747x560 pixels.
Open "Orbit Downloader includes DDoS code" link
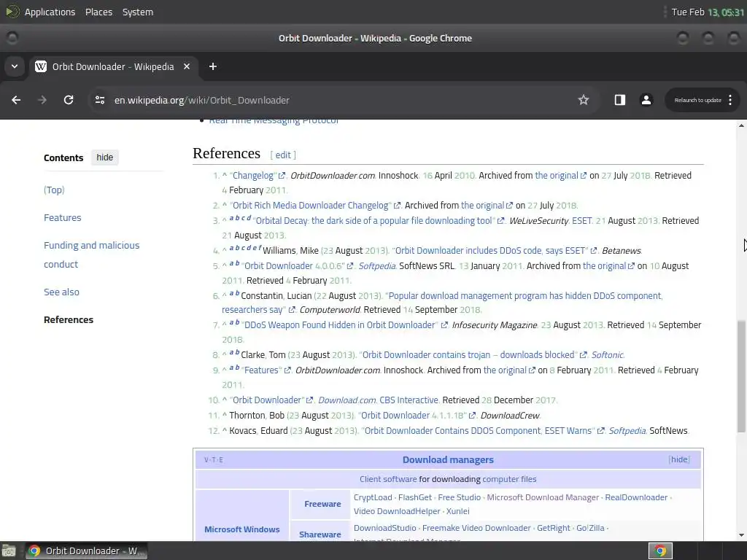[490, 251]
